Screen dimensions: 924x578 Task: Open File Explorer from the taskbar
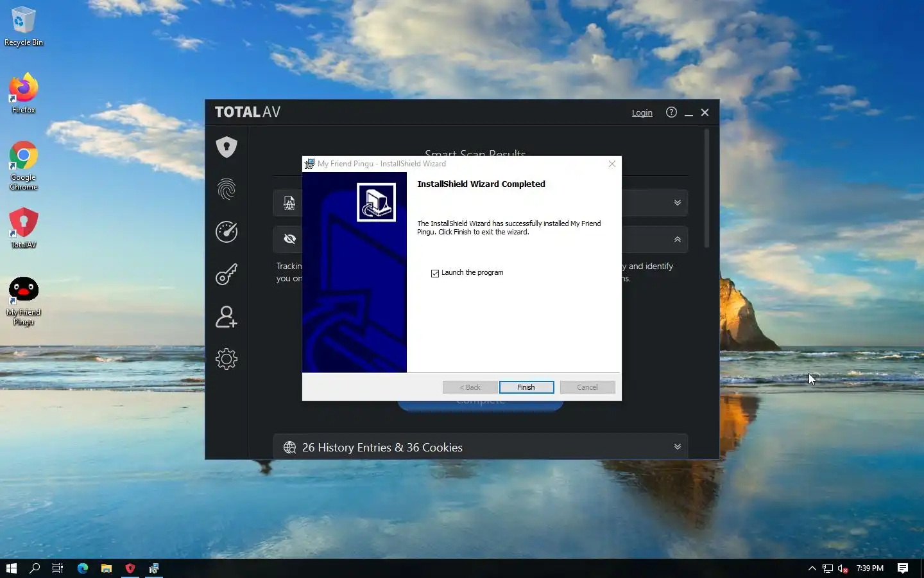pos(107,568)
